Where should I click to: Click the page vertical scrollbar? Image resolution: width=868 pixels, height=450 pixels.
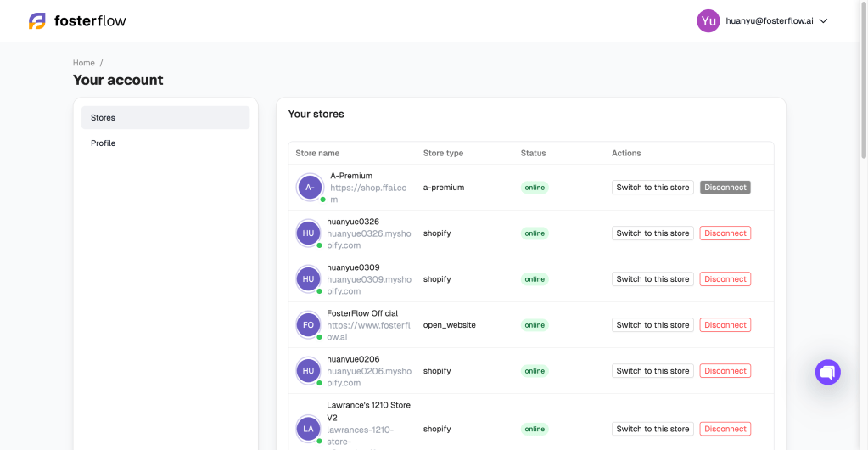pos(864,79)
